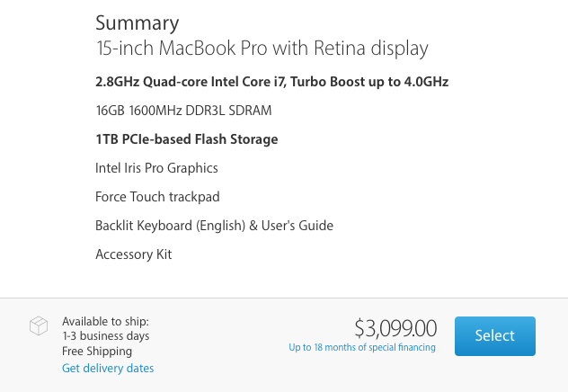Click the User's Guide text
Viewport: 568px width, 392px height.
(297, 226)
